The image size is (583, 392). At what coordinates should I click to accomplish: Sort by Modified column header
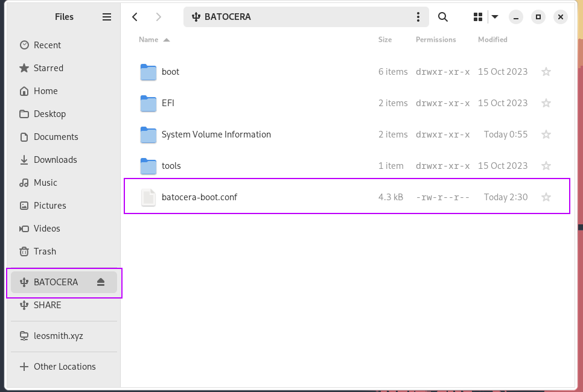[492, 40]
